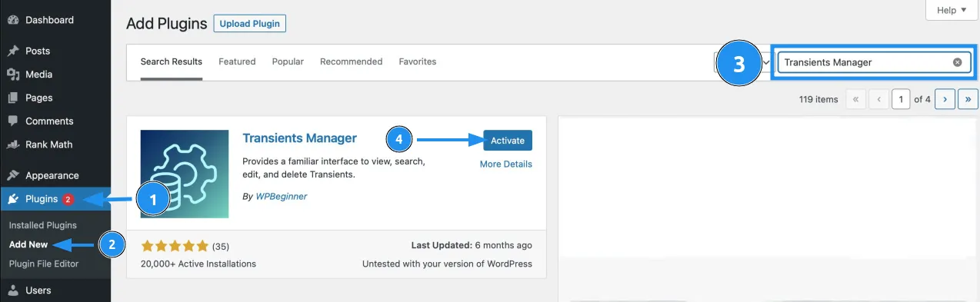980x302 pixels.
Task: Click the Comments bubble icon
Action: click(x=13, y=121)
